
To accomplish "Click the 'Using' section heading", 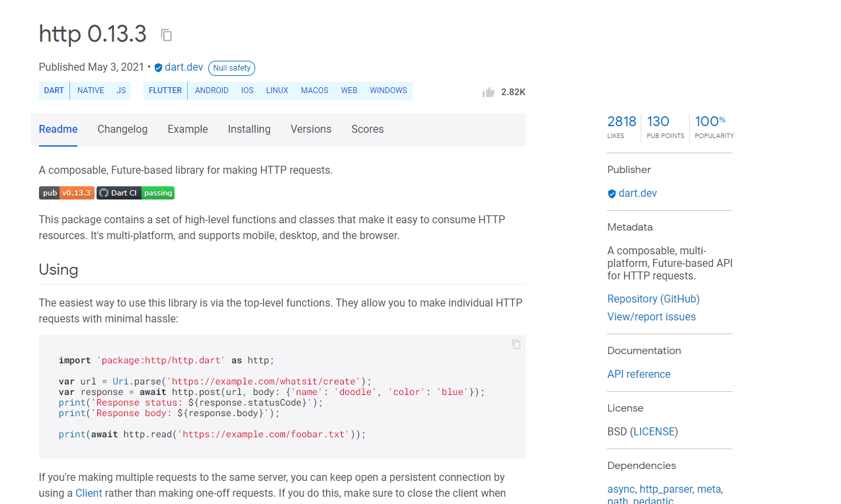I will tap(59, 270).
